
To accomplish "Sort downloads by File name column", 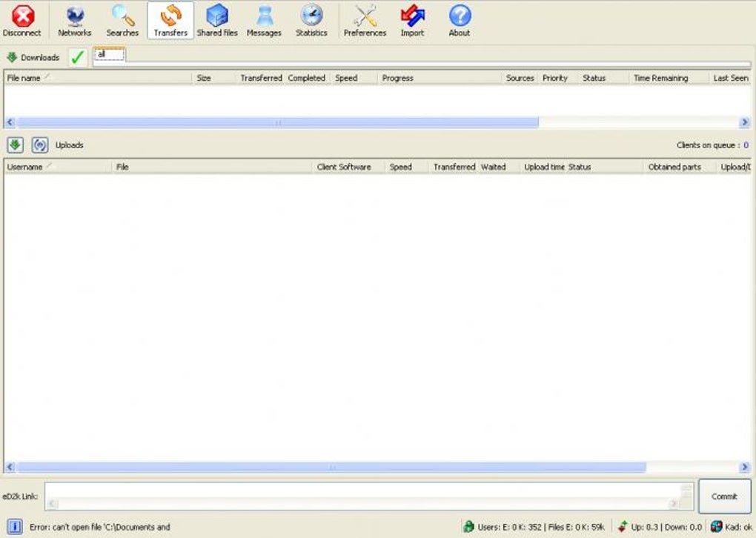I will (x=99, y=78).
